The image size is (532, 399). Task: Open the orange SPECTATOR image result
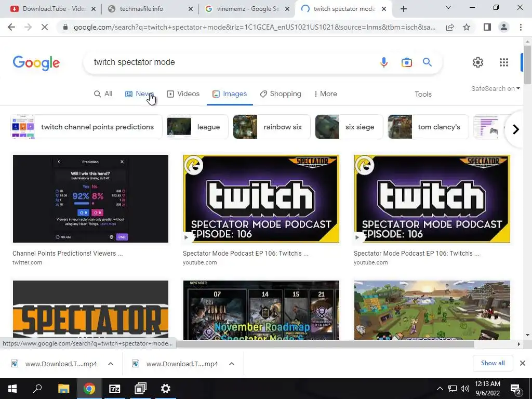[x=90, y=310]
